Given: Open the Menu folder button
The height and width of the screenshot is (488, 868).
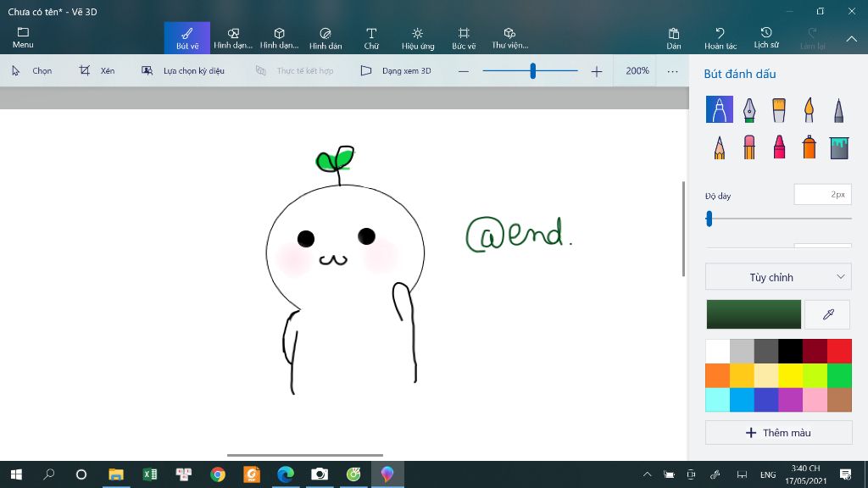Looking at the screenshot, I should 23,37.
